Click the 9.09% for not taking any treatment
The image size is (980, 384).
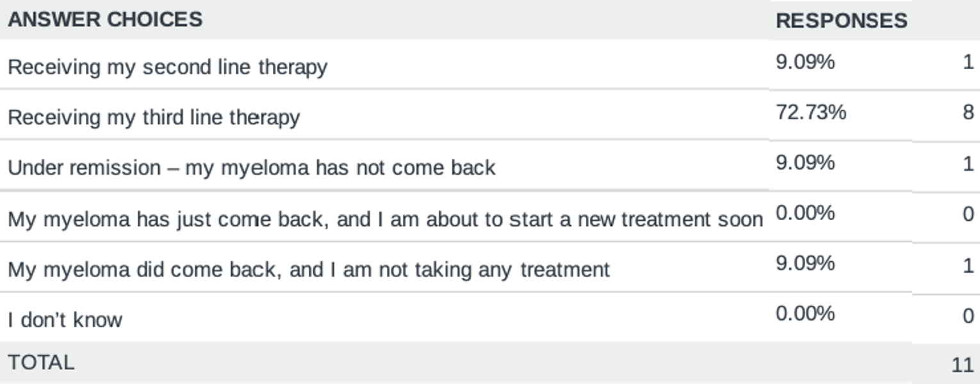coord(805,263)
